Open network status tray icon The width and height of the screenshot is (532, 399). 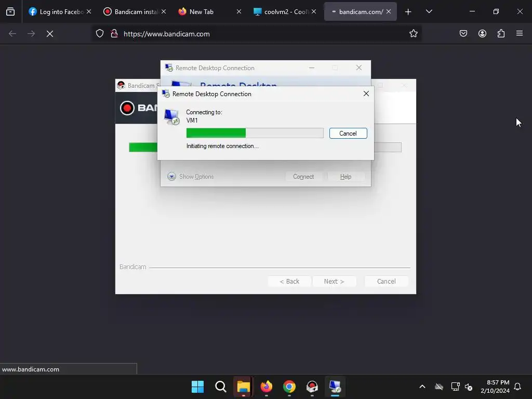pyautogui.click(x=455, y=387)
